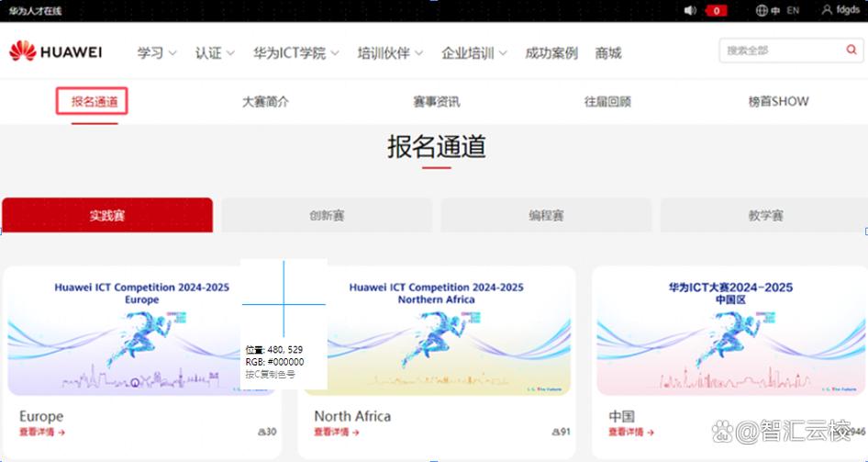Select the 编程赛 category tab
The width and height of the screenshot is (868, 462).
(x=546, y=215)
